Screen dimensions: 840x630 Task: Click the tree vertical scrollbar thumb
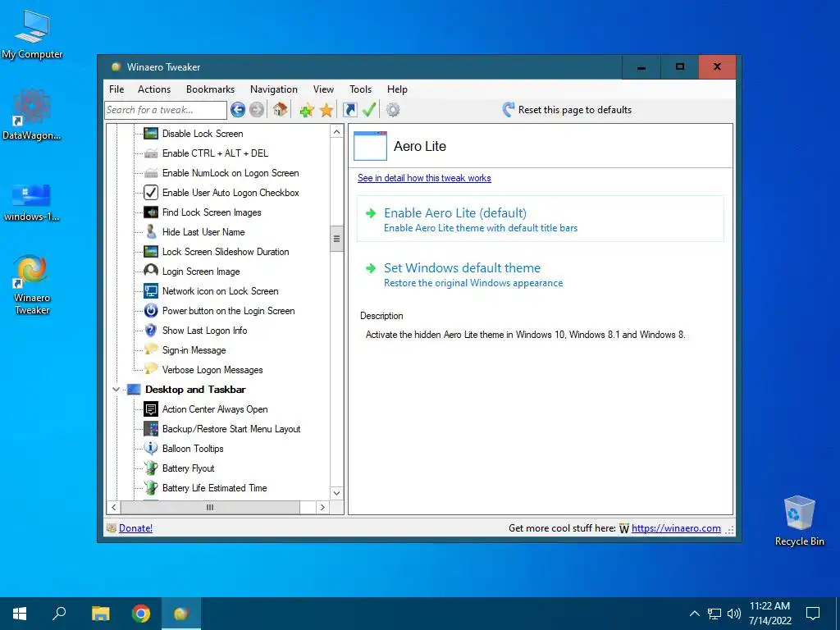pyautogui.click(x=336, y=239)
